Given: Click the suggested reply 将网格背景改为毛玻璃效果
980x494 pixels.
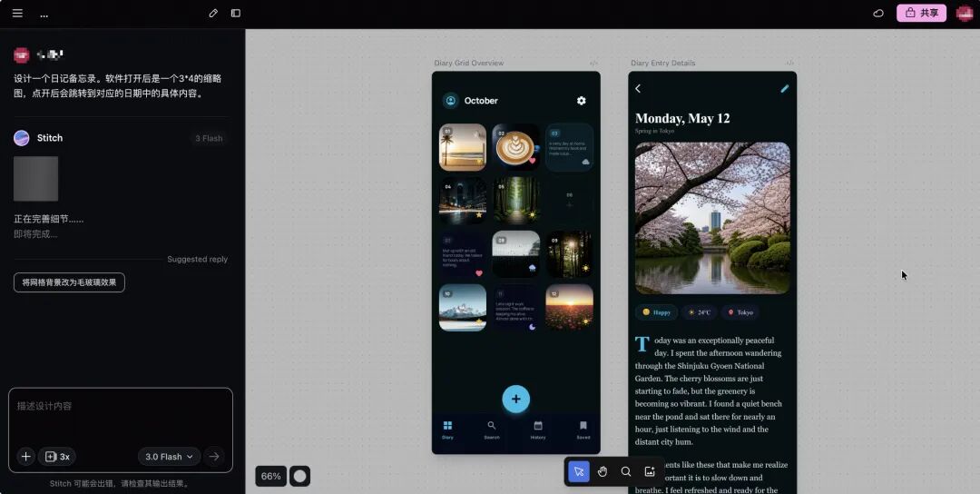Looking at the screenshot, I should 69,282.
